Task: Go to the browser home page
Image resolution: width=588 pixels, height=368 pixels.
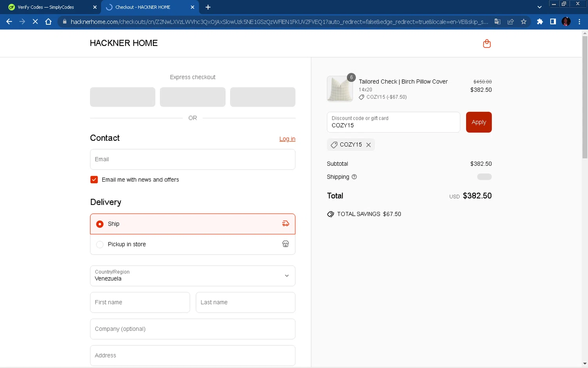Action: click(x=48, y=22)
